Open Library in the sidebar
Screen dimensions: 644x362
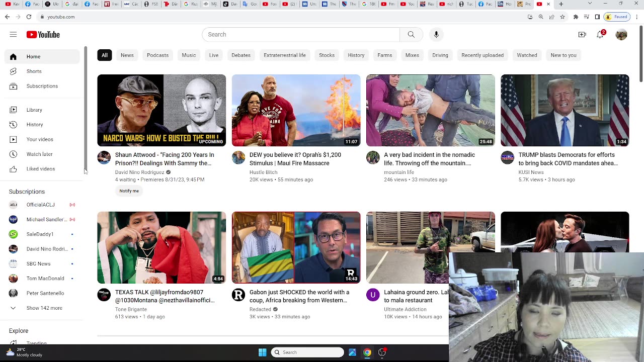(42, 110)
